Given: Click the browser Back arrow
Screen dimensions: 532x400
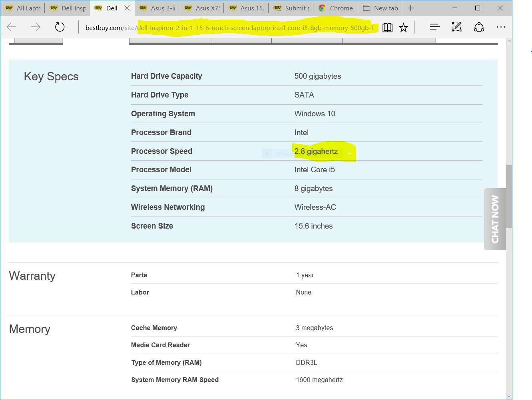Looking at the screenshot, I should 12,27.
